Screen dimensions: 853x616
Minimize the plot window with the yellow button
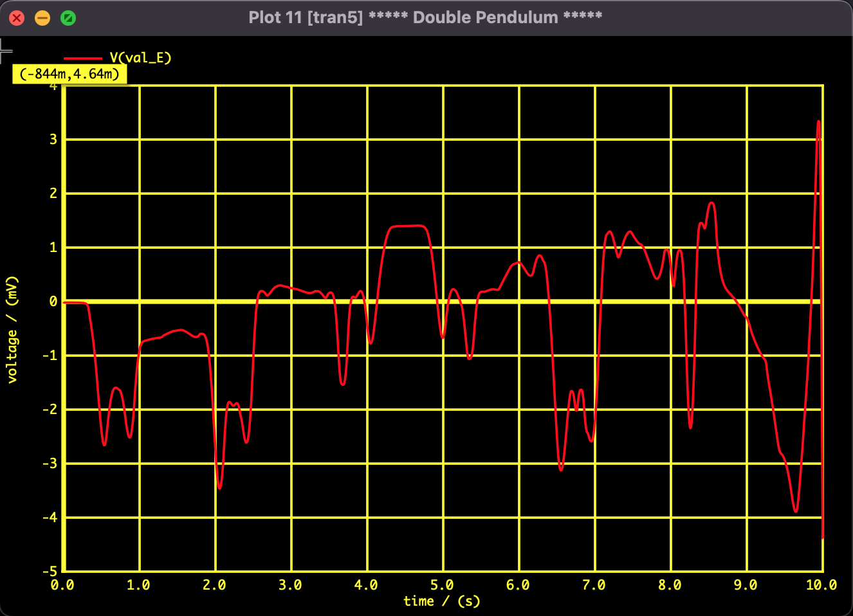pos(42,18)
